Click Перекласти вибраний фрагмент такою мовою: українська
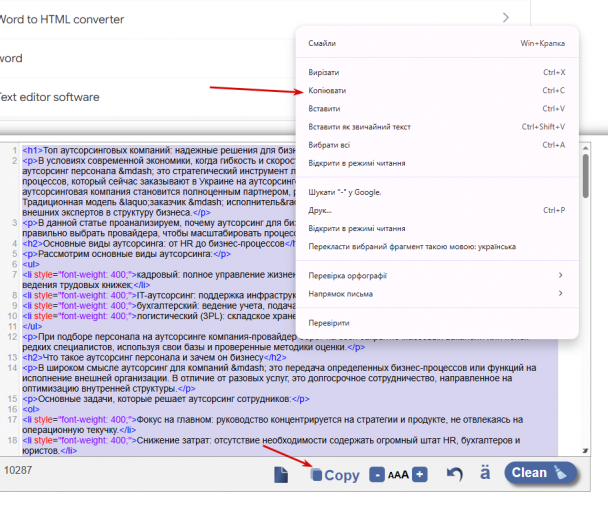The height and width of the screenshot is (512, 608). [x=437, y=247]
